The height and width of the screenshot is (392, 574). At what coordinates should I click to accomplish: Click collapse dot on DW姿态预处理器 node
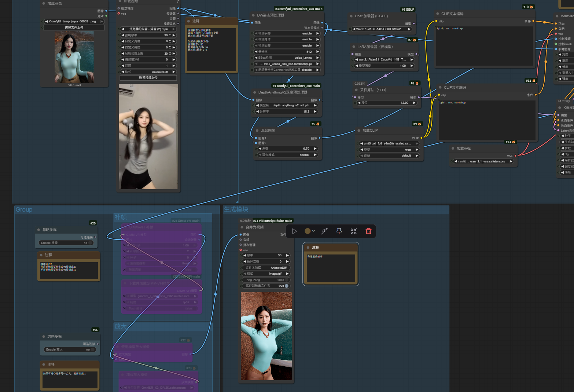coord(253,15)
